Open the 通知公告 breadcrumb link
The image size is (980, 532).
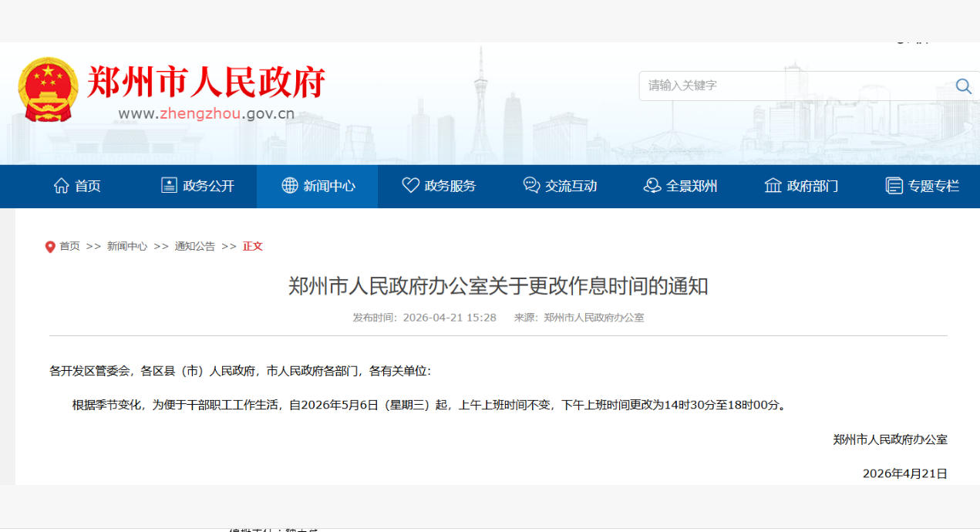[194, 246]
